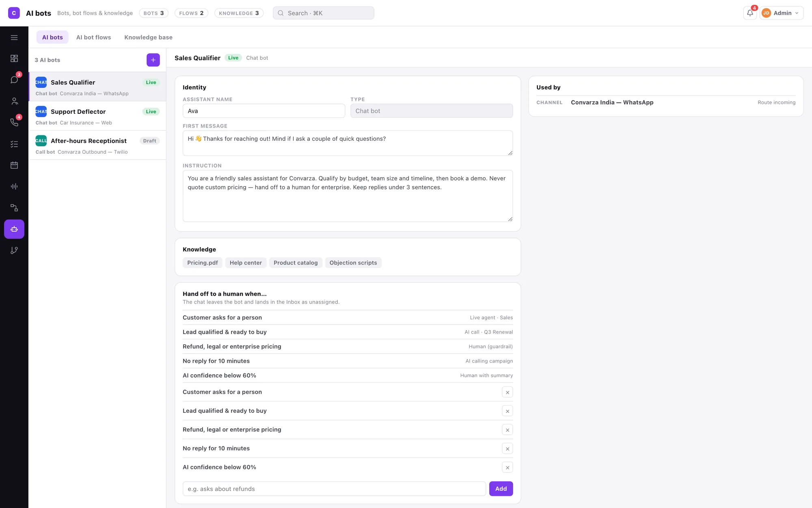This screenshot has height=508, width=812.
Task: Open the git branch icon
Action: 14,250
